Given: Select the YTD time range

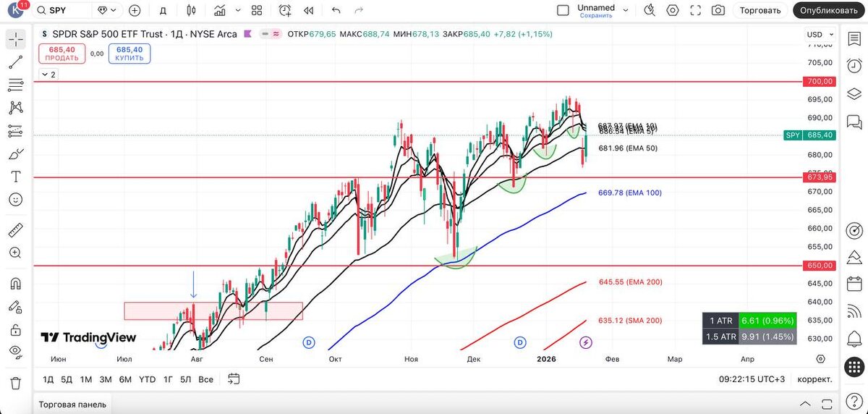Looking at the screenshot, I should (x=148, y=379).
